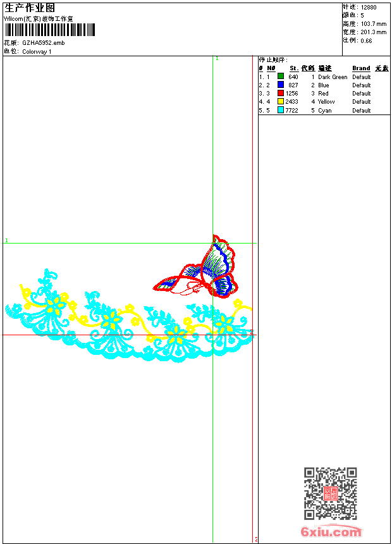Choose the Yellow color swatch
The image size is (392, 544).
(281, 101)
